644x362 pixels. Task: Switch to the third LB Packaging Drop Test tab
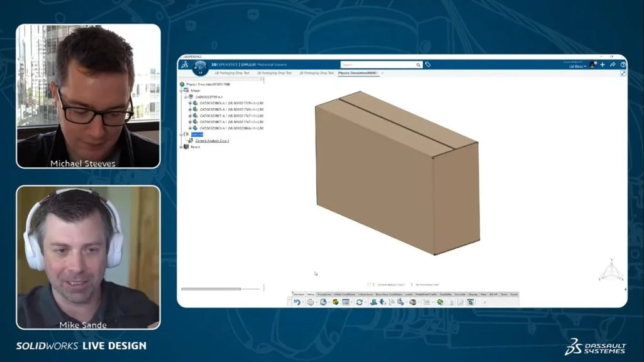(317, 73)
